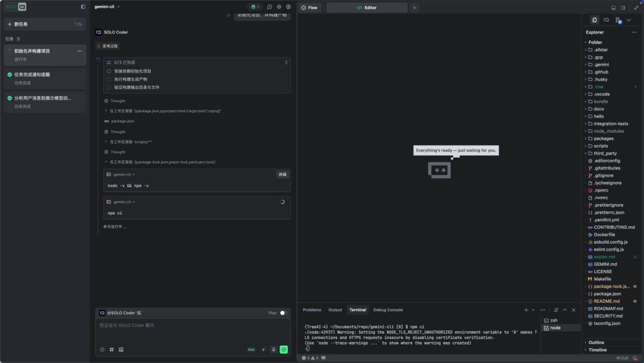
Task: Expand the 思考过程 section
Action: (x=107, y=46)
